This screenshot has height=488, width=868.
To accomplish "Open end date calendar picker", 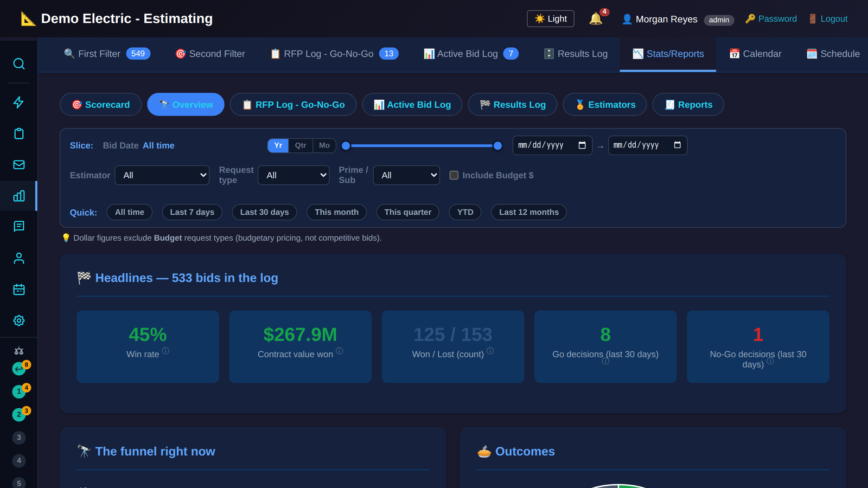I will click(677, 145).
